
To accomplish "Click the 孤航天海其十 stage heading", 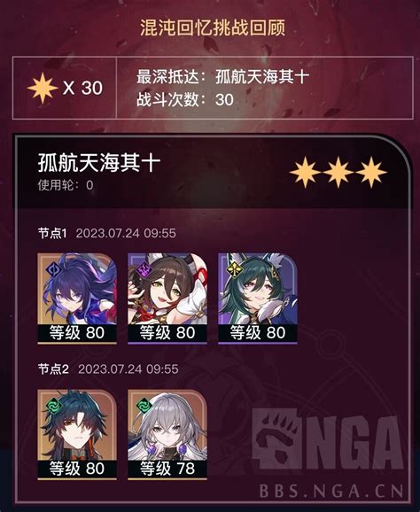I will [99, 163].
